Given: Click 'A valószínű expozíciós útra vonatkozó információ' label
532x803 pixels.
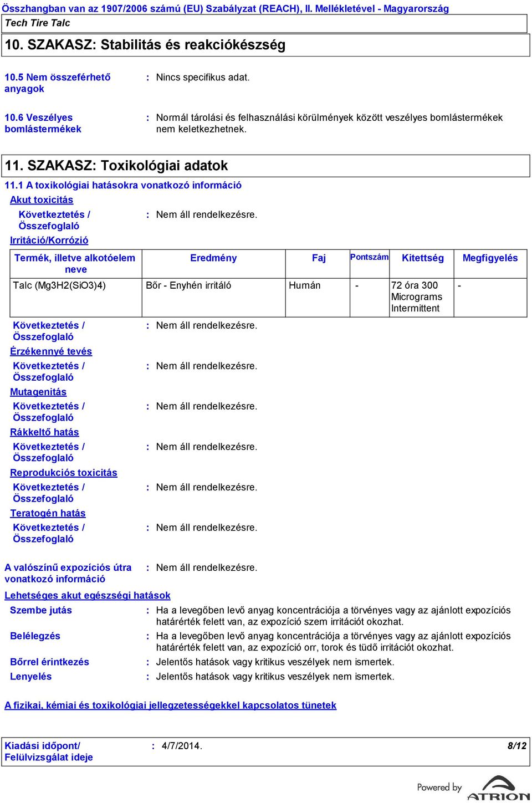Looking at the screenshot, I should tap(68, 573).
